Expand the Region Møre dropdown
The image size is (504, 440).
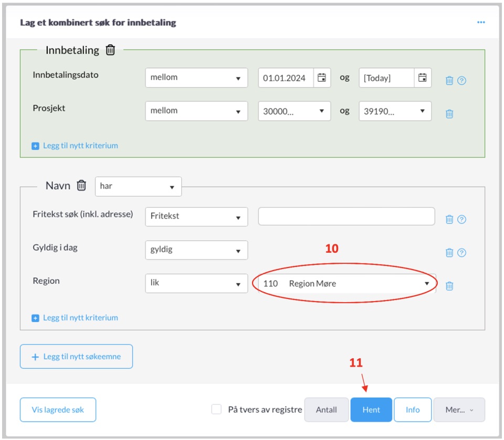coord(347,283)
